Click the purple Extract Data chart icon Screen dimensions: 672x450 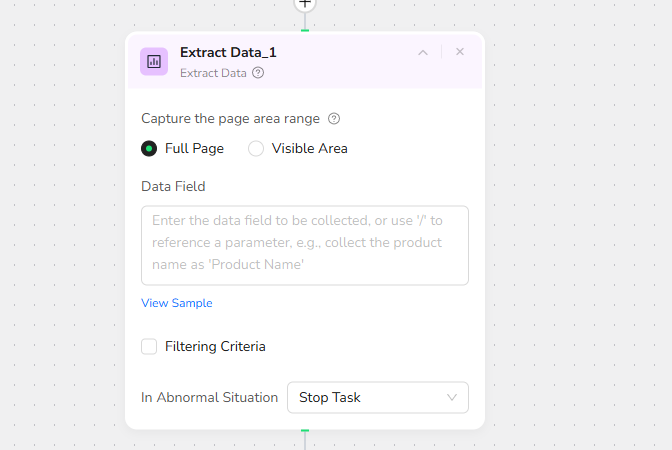(154, 61)
